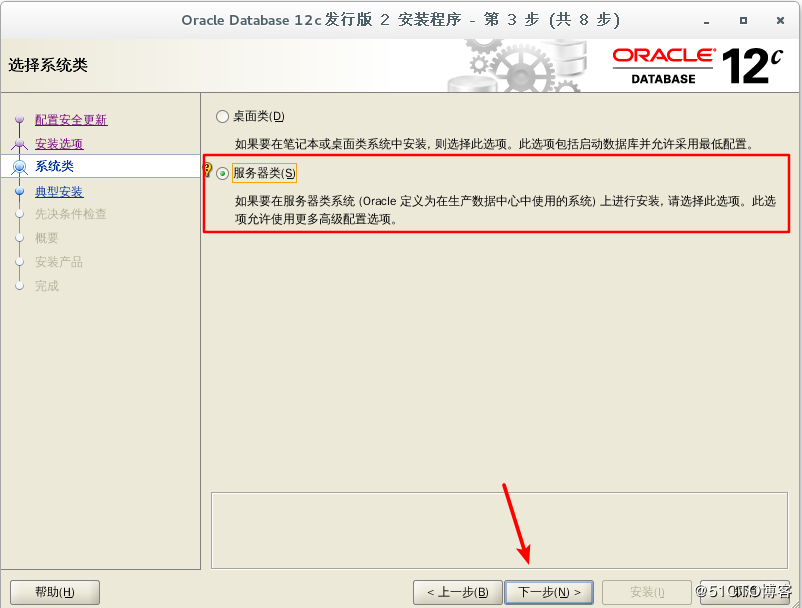Go back with the < 上一步(B) button
Screen dimensions: 802x608
click(457, 592)
